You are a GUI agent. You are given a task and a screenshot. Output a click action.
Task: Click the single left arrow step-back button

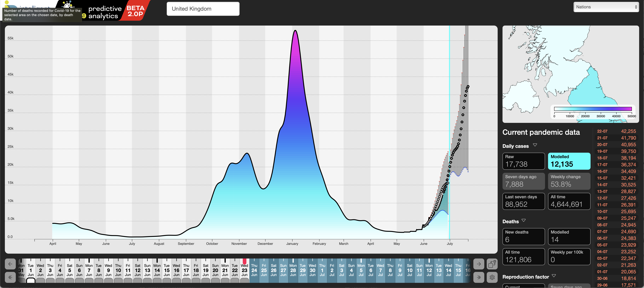pyautogui.click(x=10, y=264)
